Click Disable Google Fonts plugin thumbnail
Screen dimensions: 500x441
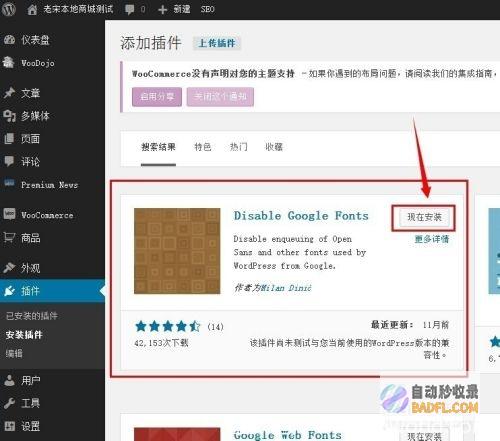(177, 251)
